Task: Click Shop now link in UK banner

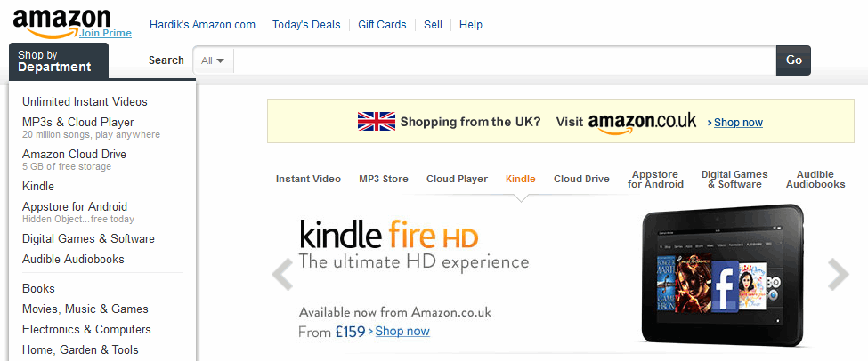Action: tap(738, 123)
